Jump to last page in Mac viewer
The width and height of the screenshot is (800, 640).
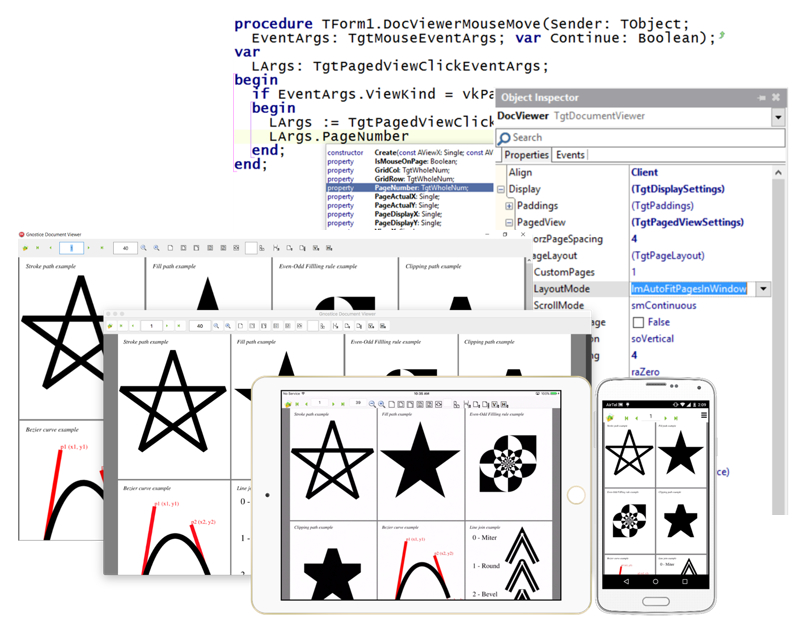179,326
